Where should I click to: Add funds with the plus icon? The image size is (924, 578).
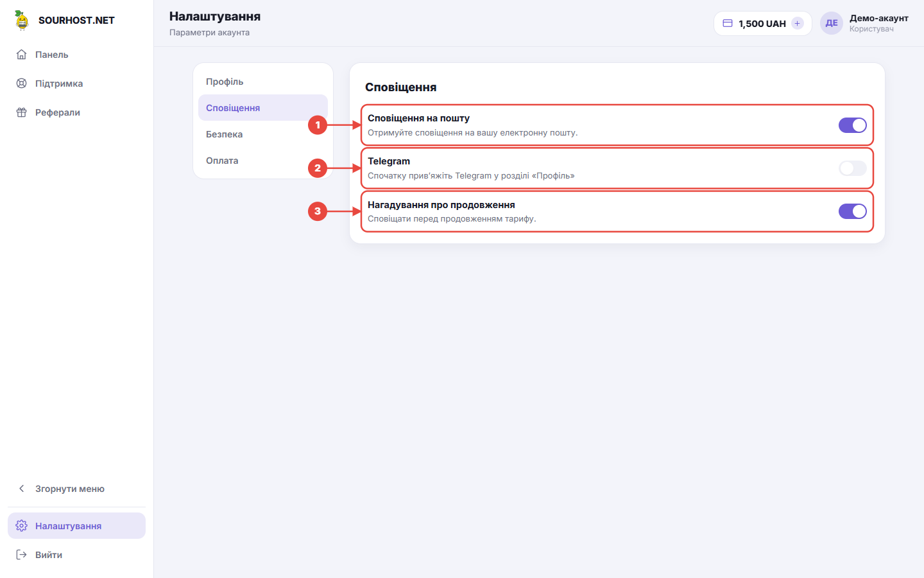pos(798,23)
